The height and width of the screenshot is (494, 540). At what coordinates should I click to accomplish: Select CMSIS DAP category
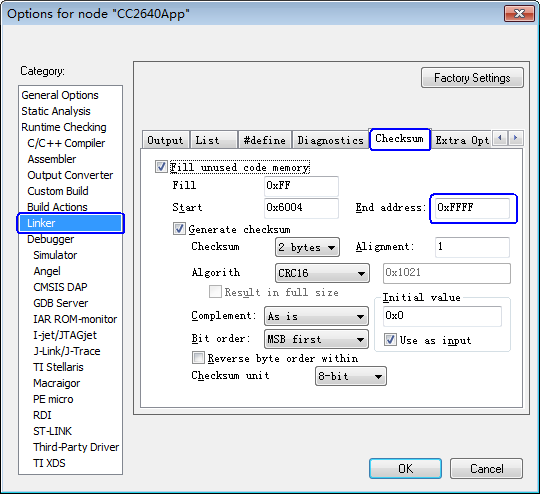(60, 287)
